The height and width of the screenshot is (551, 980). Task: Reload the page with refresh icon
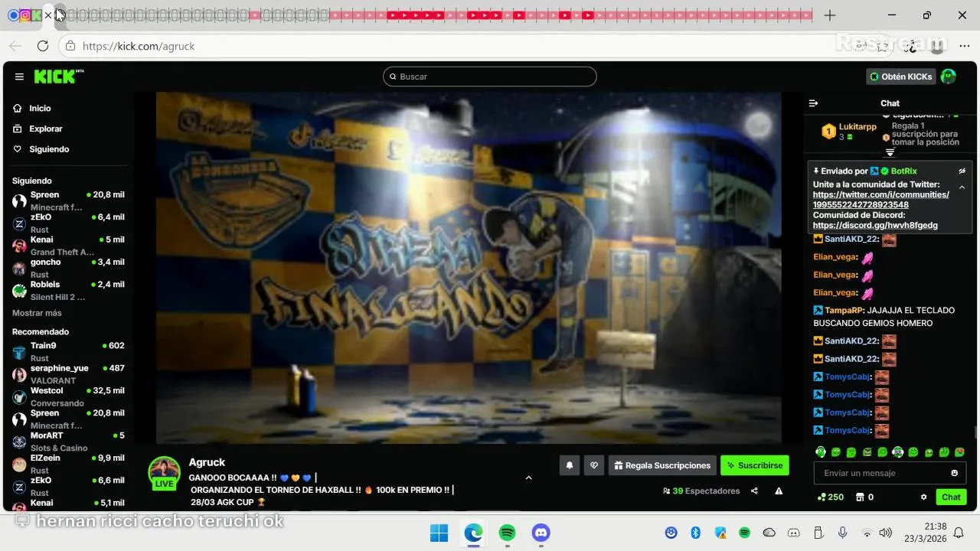pyautogui.click(x=43, y=46)
